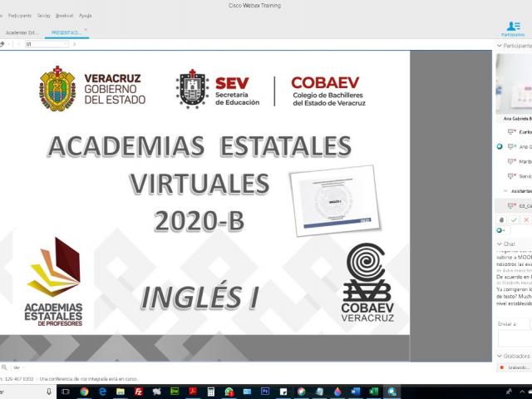
Task: Open the Breakout menu
Action: coord(65,16)
